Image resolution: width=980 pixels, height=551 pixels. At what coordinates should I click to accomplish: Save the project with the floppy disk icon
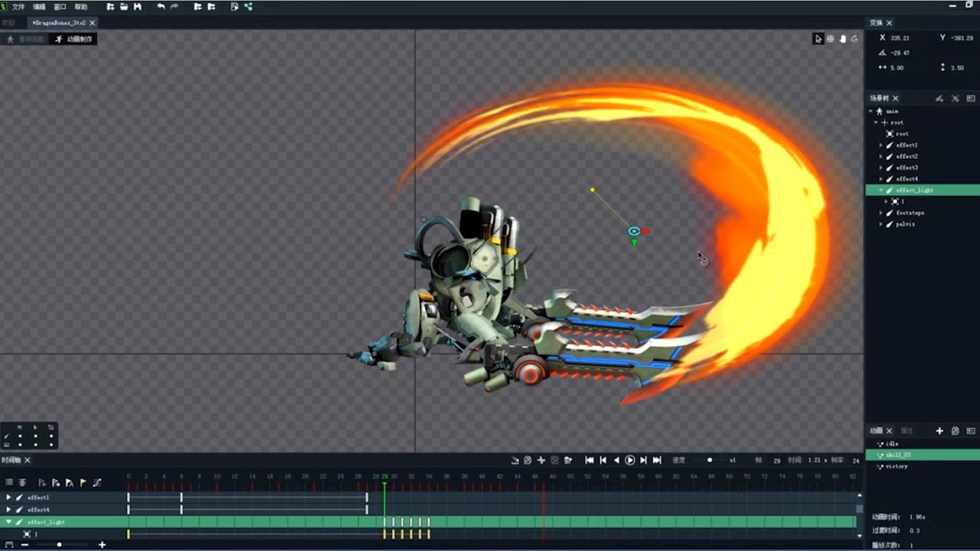[x=137, y=7]
